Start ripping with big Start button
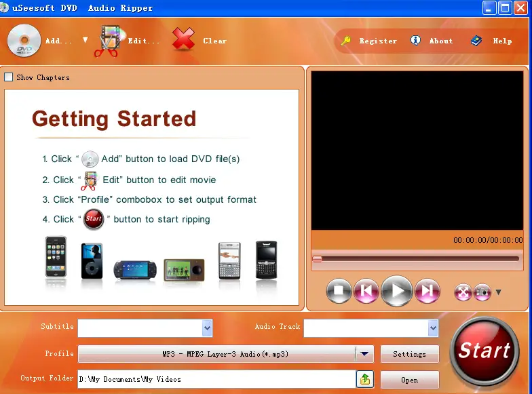This screenshot has height=394, width=532. pyautogui.click(x=484, y=351)
